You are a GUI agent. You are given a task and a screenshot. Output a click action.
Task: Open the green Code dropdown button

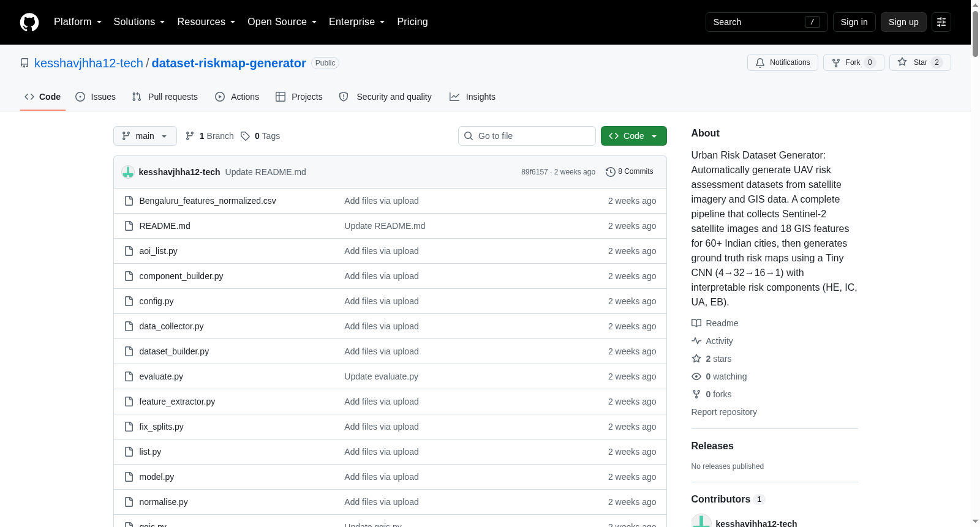634,136
